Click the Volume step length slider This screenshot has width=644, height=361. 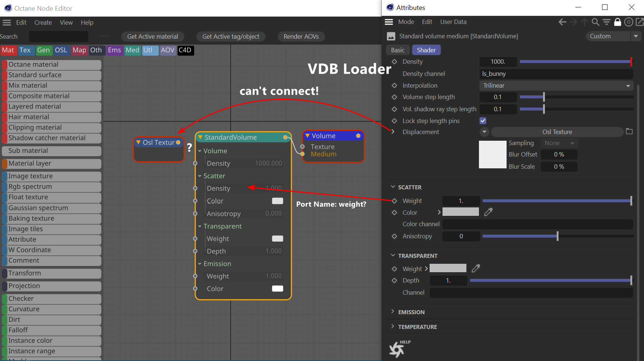coord(577,97)
